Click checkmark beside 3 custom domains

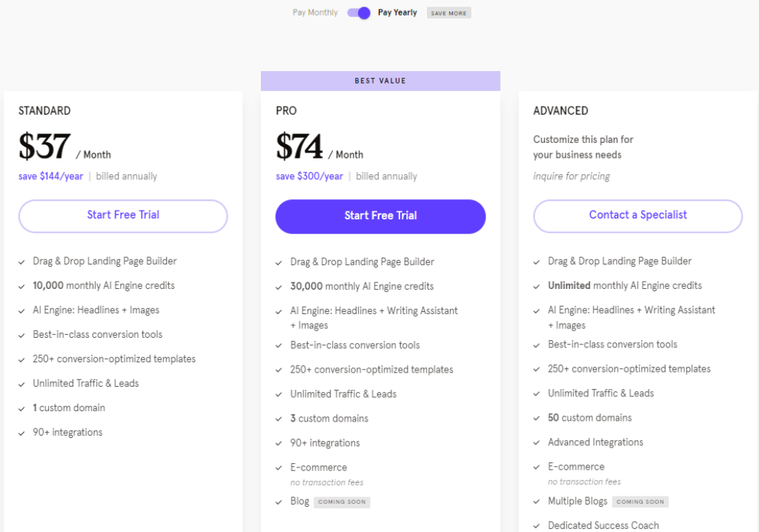pos(279,418)
